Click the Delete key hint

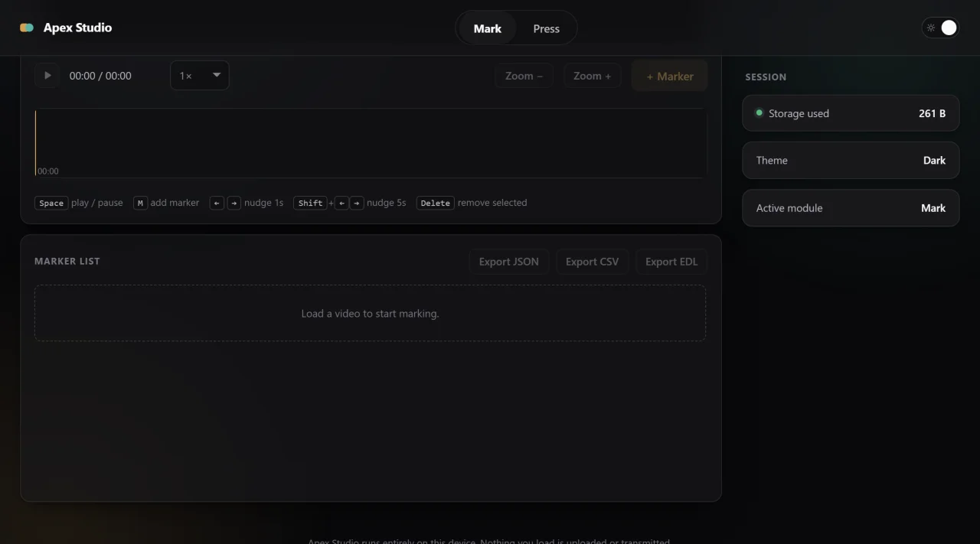pyautogui.click(x=436, y=203)
